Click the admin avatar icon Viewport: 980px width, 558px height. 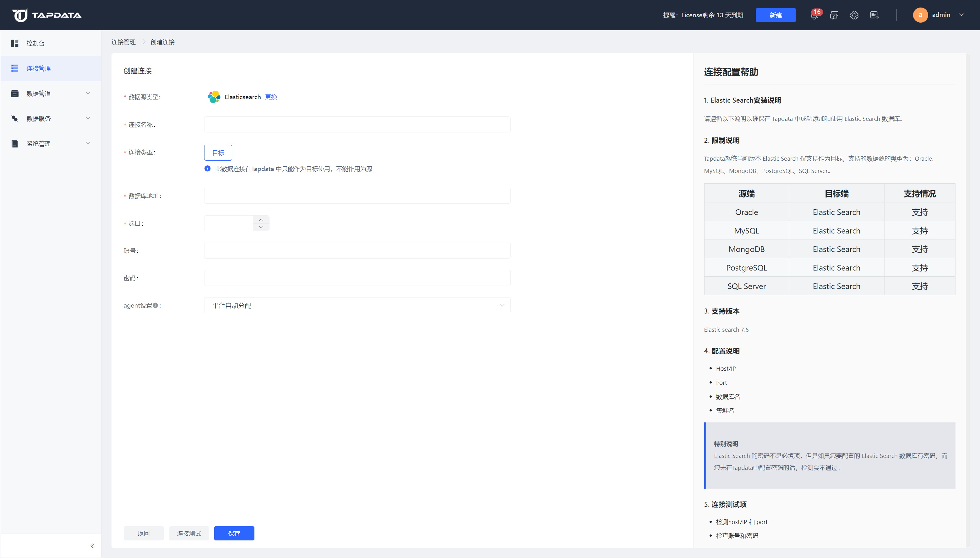click(920, 15)
